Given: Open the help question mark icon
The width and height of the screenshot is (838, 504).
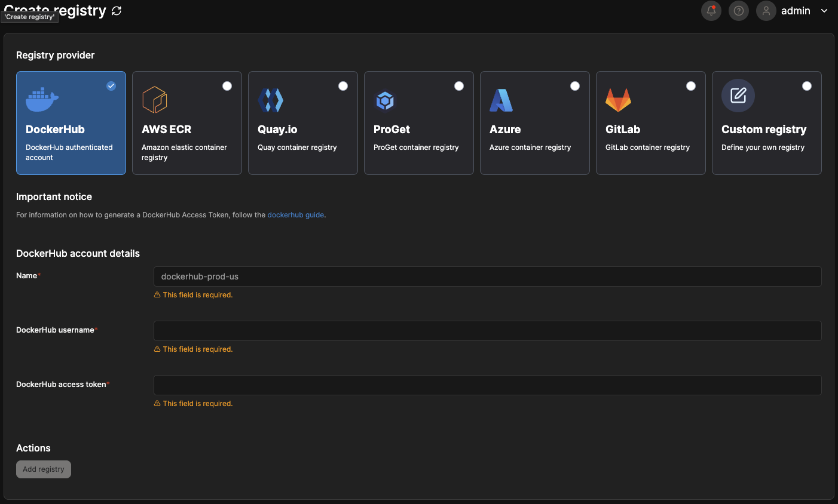Looking at the screenshot, I should [x=739, y=11].
